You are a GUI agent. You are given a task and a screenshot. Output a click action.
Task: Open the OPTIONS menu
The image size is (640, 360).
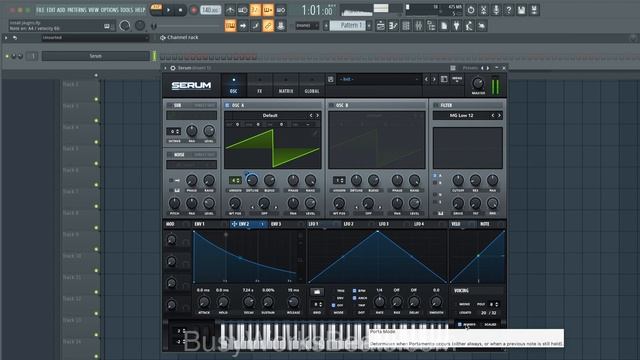109,9
